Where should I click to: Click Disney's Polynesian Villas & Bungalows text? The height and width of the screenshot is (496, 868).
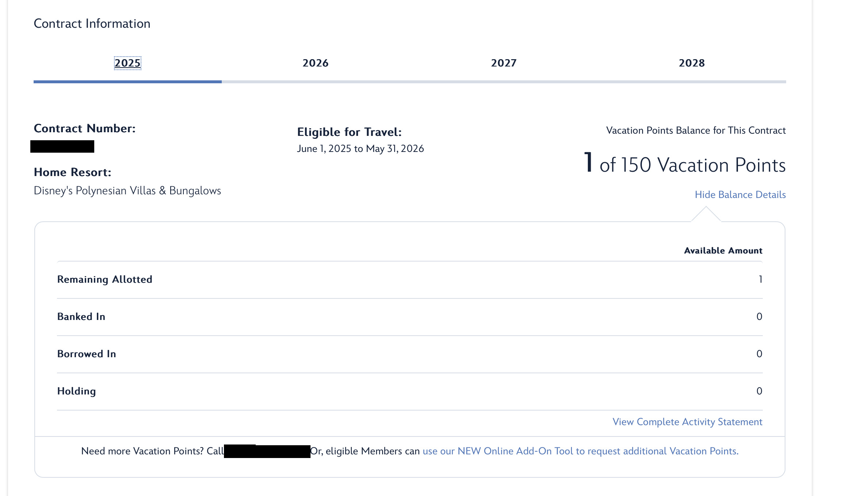(x=127, y=191)
